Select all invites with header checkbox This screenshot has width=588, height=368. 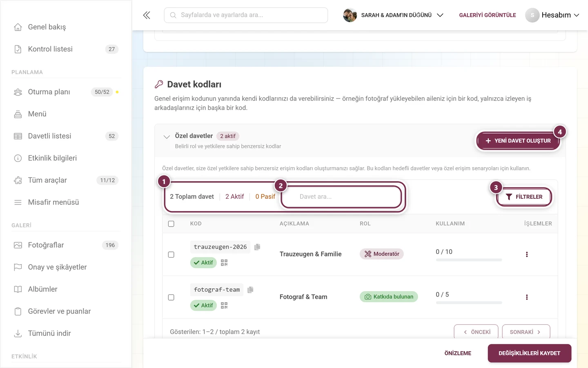(171, 224)
